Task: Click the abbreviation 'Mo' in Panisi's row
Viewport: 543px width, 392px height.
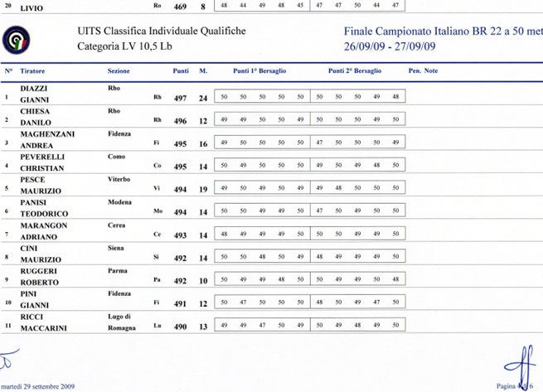Action: 158,211
